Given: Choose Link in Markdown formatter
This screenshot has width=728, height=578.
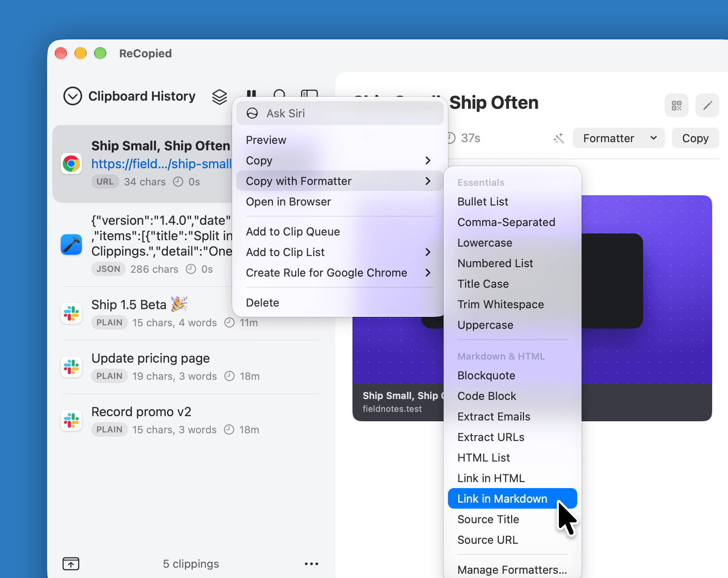Looking at the screenshot, I should (x=513, y=499).
